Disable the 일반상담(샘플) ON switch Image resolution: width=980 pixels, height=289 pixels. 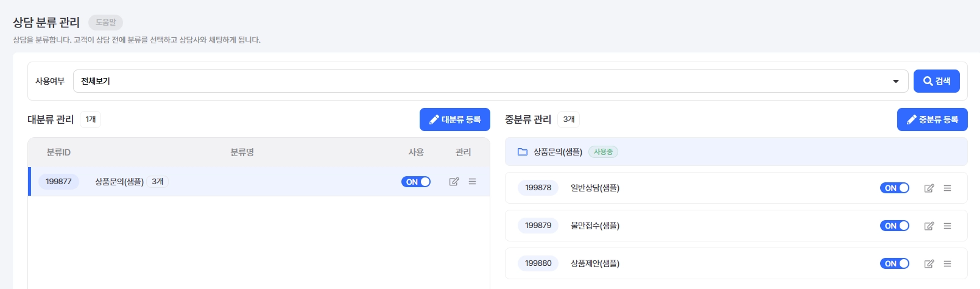pyautogui.click(x=894, y=188)
